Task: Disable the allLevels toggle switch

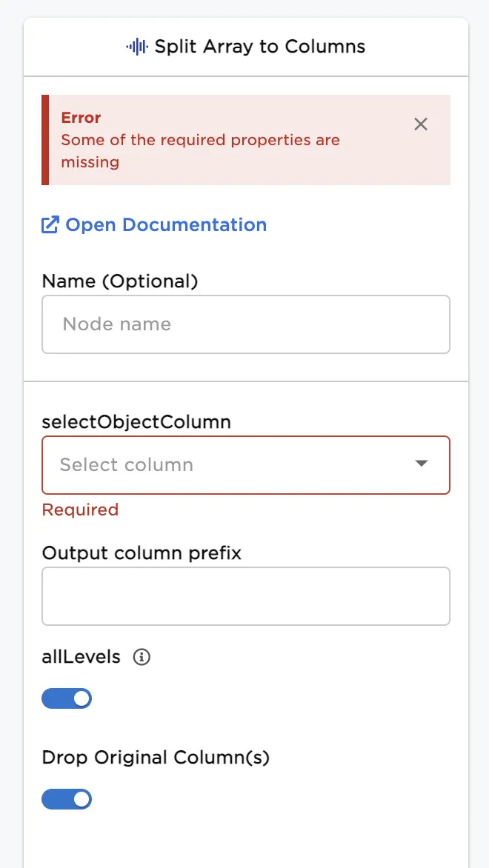Action: tap(67, 698)
